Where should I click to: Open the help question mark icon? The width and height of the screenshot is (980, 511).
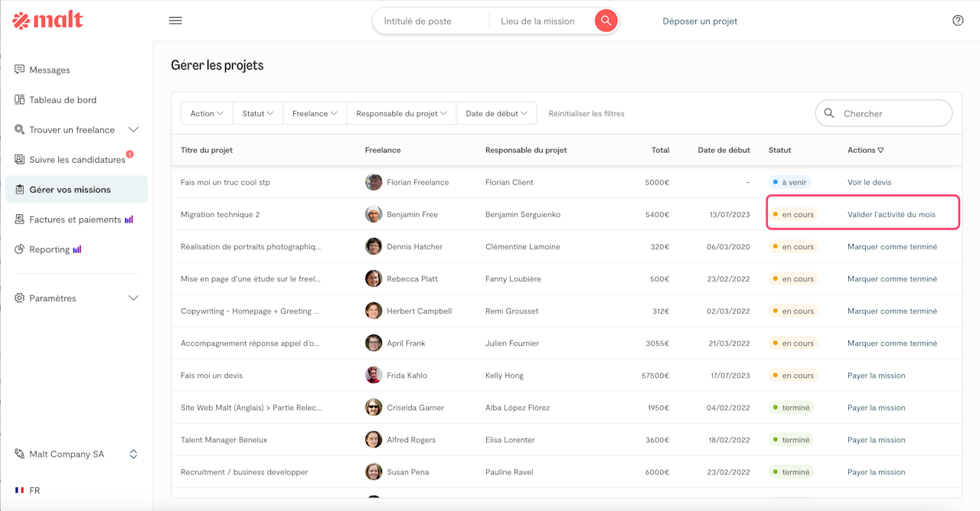point(958,21)
